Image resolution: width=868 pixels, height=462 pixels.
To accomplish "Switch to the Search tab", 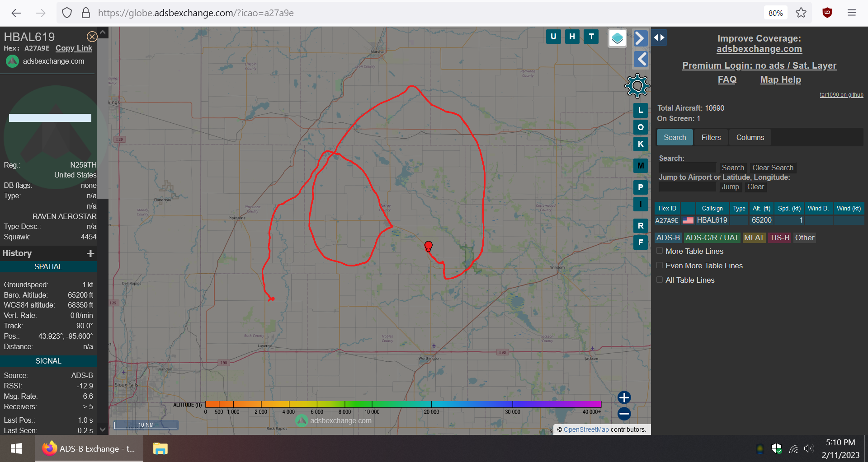I will coord(675,138).
